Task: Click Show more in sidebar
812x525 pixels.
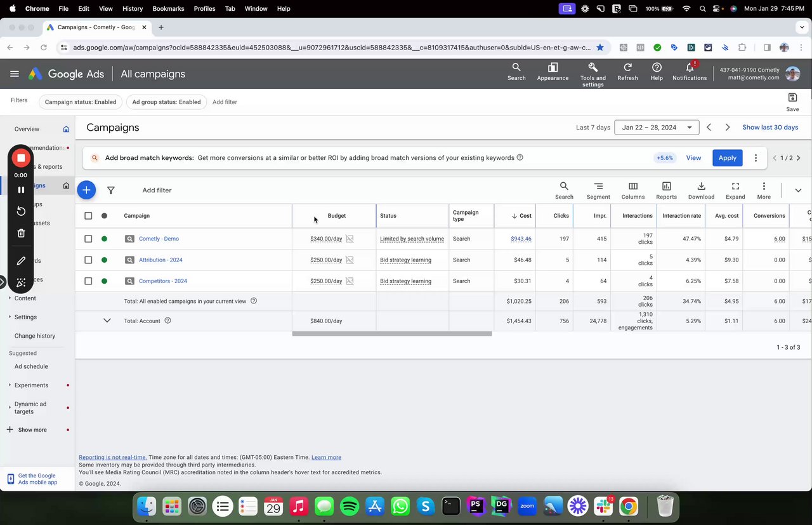Action: coord(32,430)
